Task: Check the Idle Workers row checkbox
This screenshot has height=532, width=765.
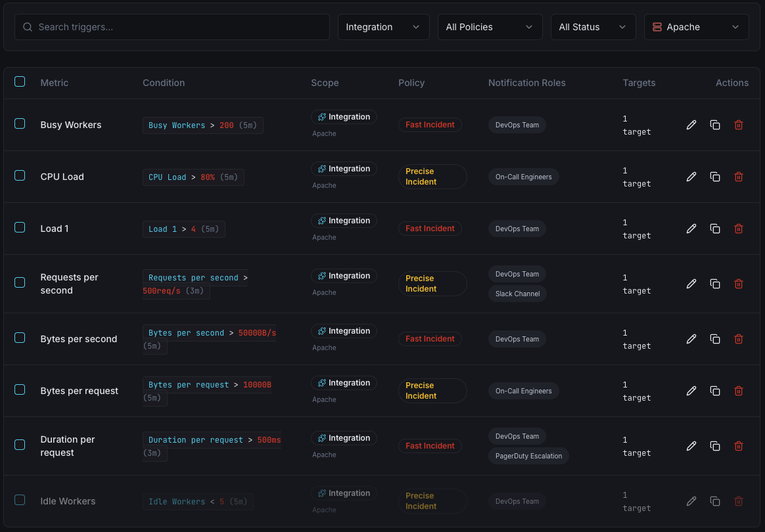Action: click(20, 501)
